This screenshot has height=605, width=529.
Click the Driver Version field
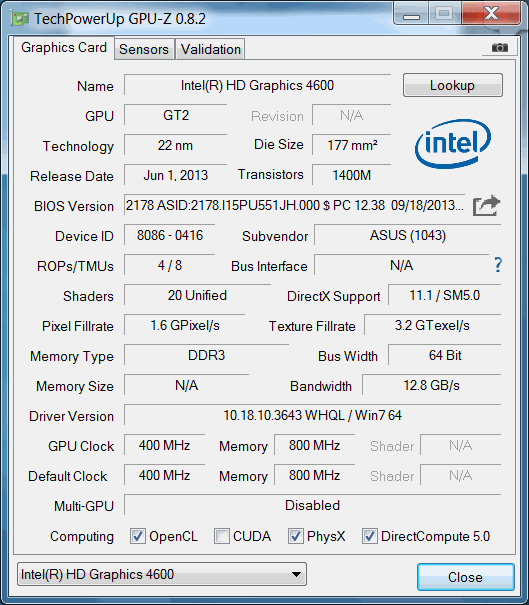coord(313,415)
